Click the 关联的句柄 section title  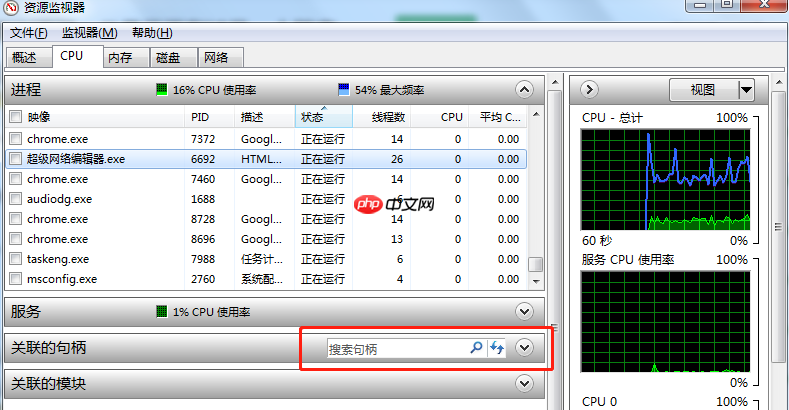point(49,348)
